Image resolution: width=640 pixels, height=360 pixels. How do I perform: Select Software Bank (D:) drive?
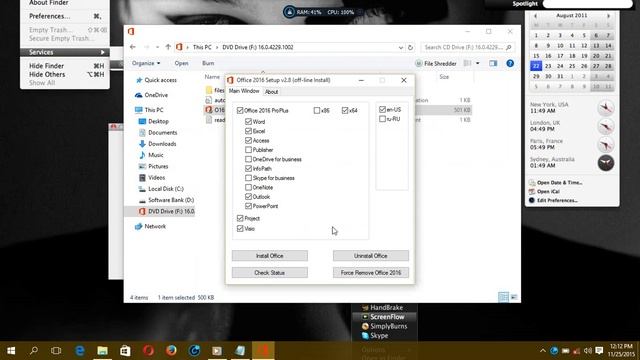[x=167, y=200]
